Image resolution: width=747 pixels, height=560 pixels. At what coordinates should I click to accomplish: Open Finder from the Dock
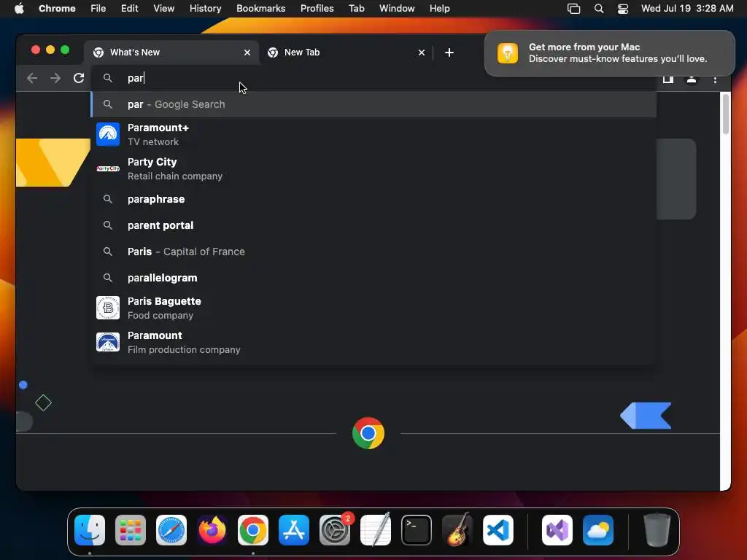click(x=90, y=530)
